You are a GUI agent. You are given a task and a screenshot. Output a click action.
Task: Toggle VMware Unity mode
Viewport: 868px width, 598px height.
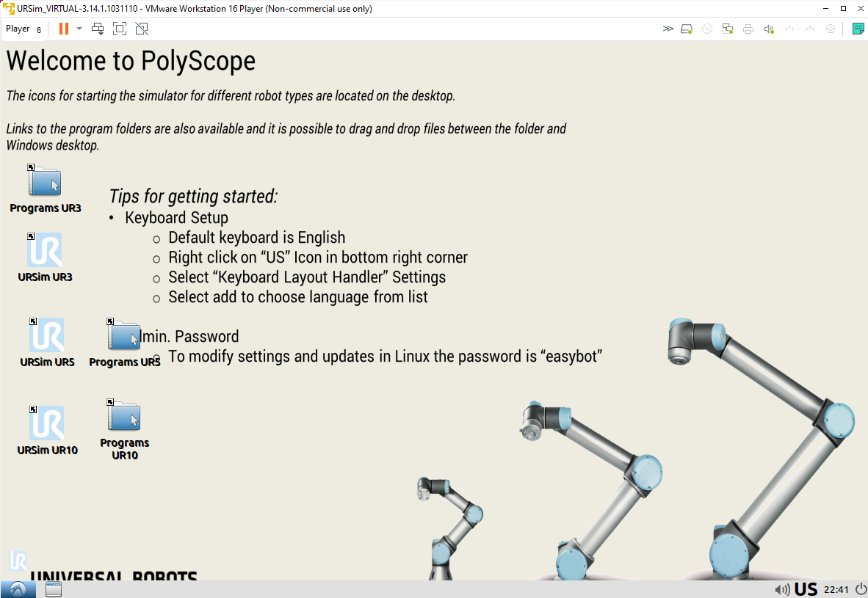(142, 29)
